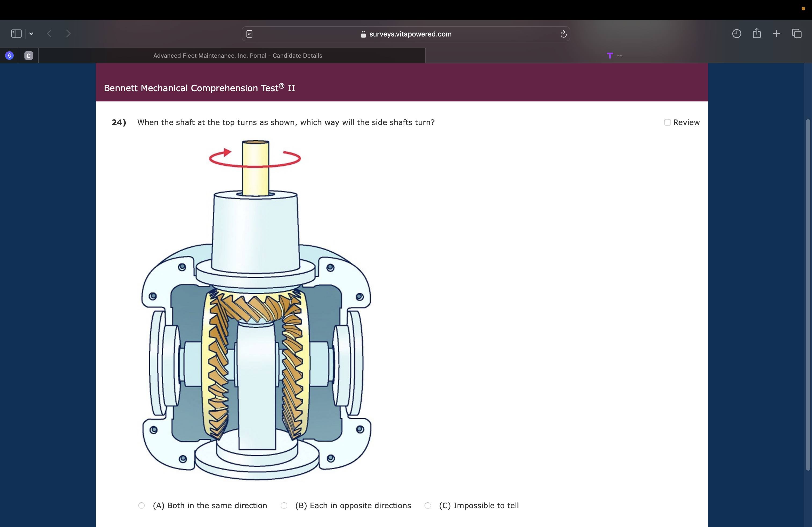Expand sidebar tab group dropdown arrow
Viewport: 812px width, 527px height.
click(x=31, y=33)
